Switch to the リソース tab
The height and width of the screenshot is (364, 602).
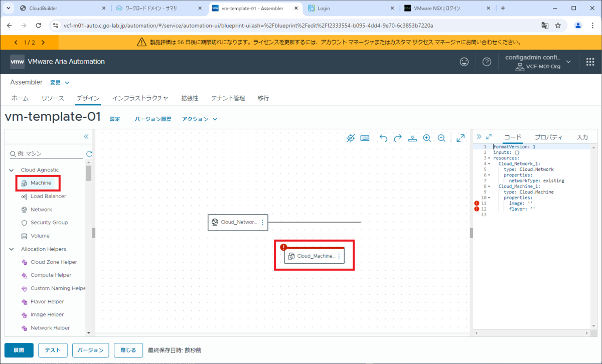pos(53,98)
